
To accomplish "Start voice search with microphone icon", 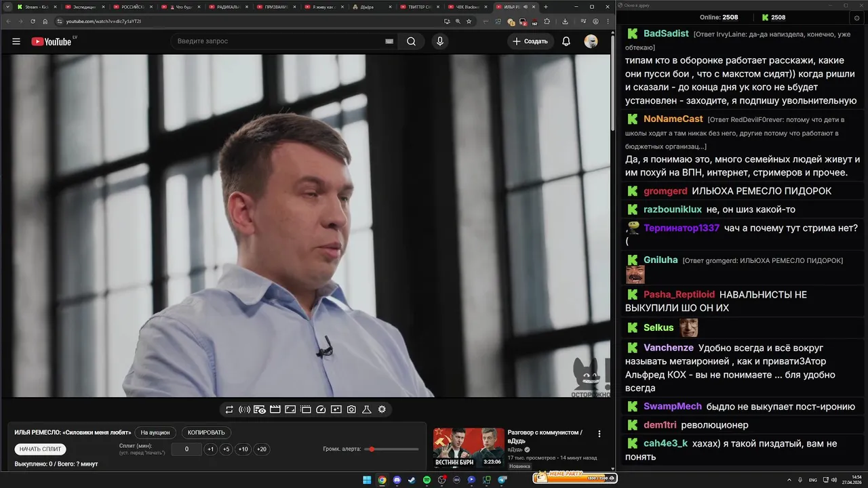I will point(440,41).
